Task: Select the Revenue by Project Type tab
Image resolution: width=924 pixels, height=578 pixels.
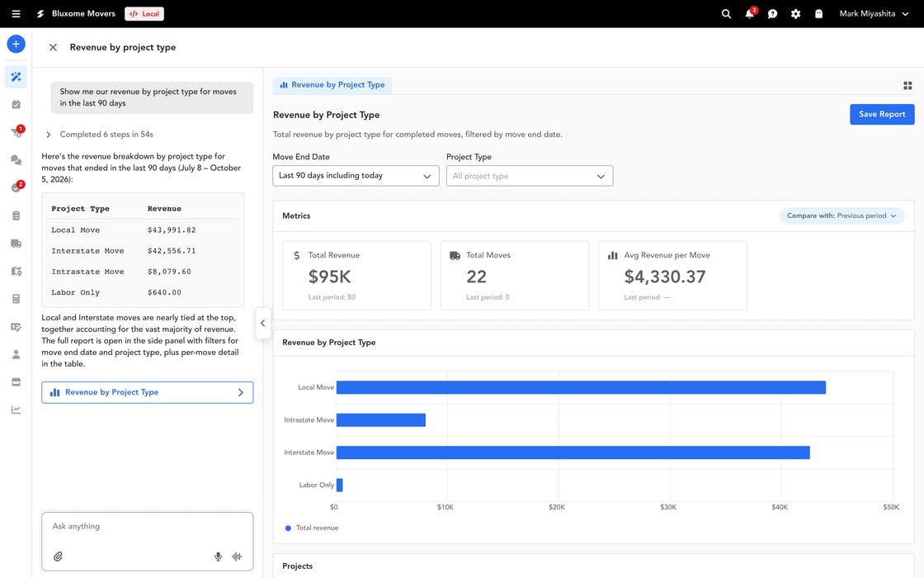Action: pyautogui.click(x=332, y=85)
